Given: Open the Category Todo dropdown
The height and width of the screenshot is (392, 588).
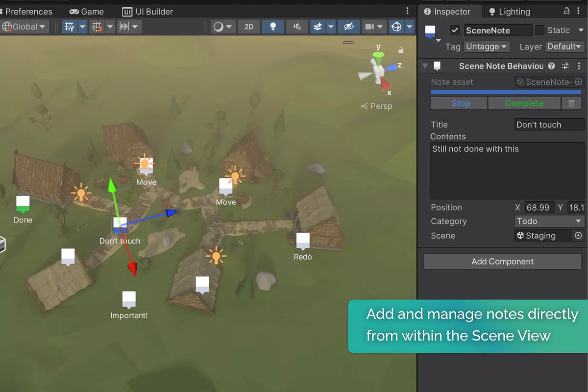Looking at the screenshot, I should (549, 221).
